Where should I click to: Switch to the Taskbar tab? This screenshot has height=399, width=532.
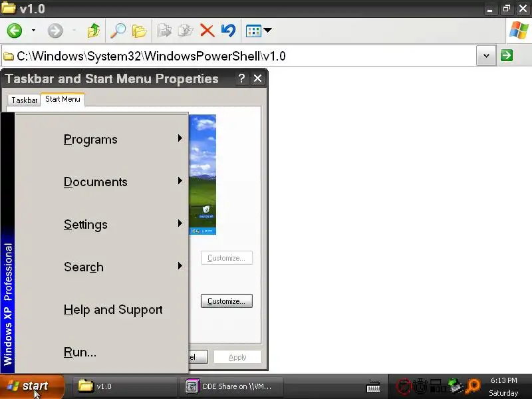(24, 100)
